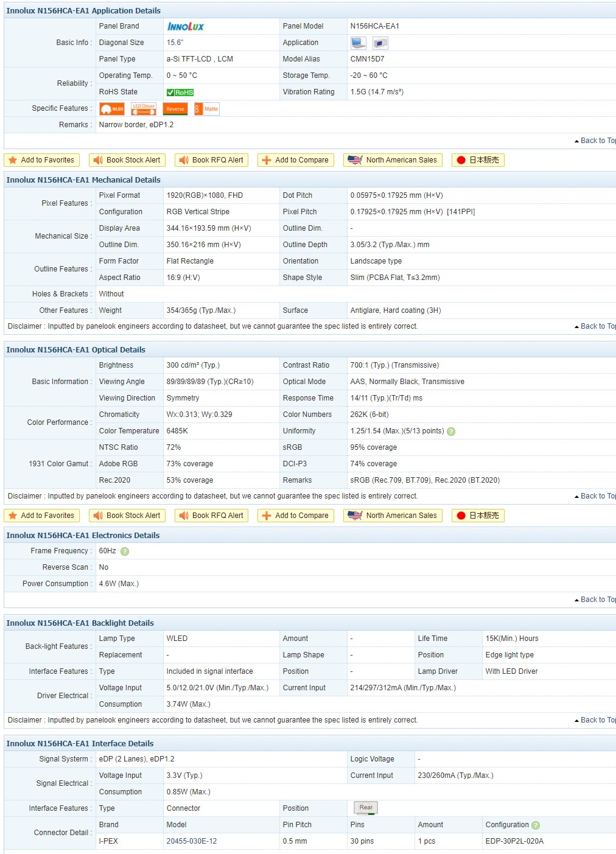Select Signal System value 'eDP (2 Lanes), eDP1.2'
The height and width of the screenshot is (854, 616).
137,759
